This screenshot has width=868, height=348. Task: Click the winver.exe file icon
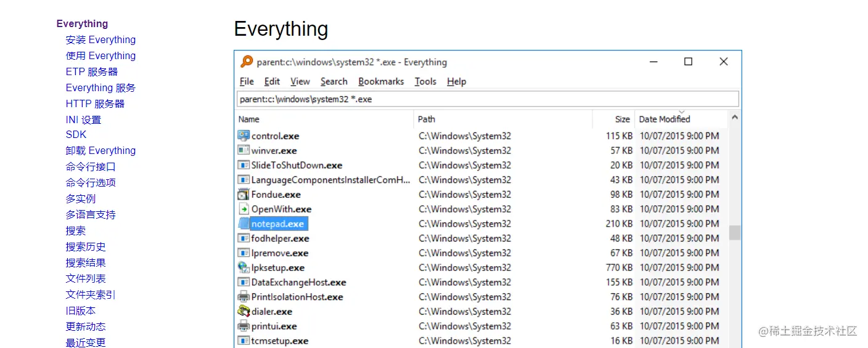pyautogui.click(x=244, y=150)
